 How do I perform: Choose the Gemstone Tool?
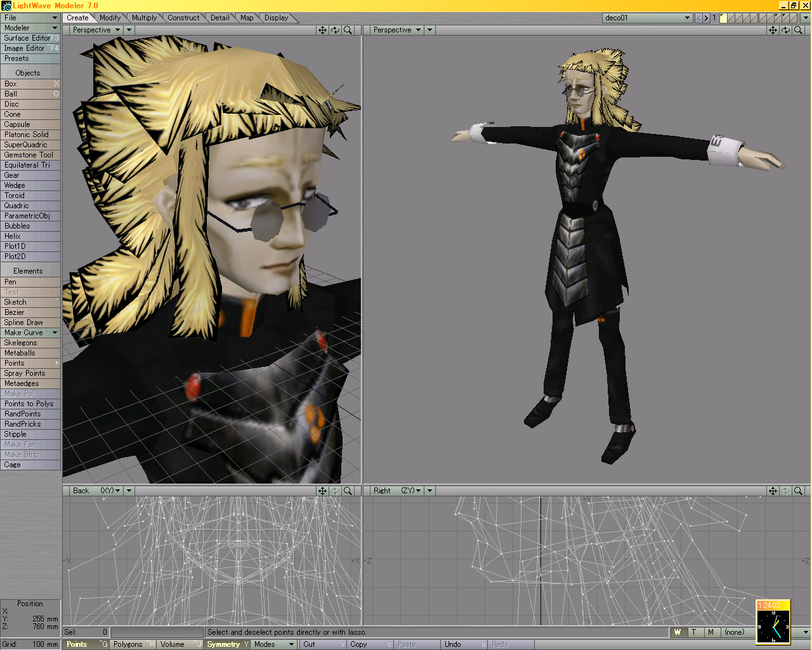pyautogui.click(x=30, y=155)
